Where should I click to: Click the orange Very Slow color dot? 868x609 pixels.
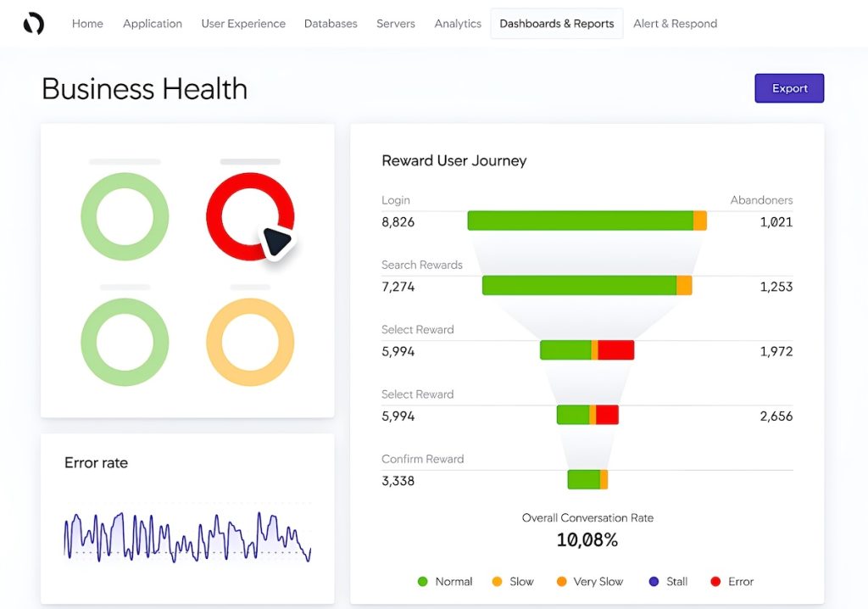click(560, 581)
